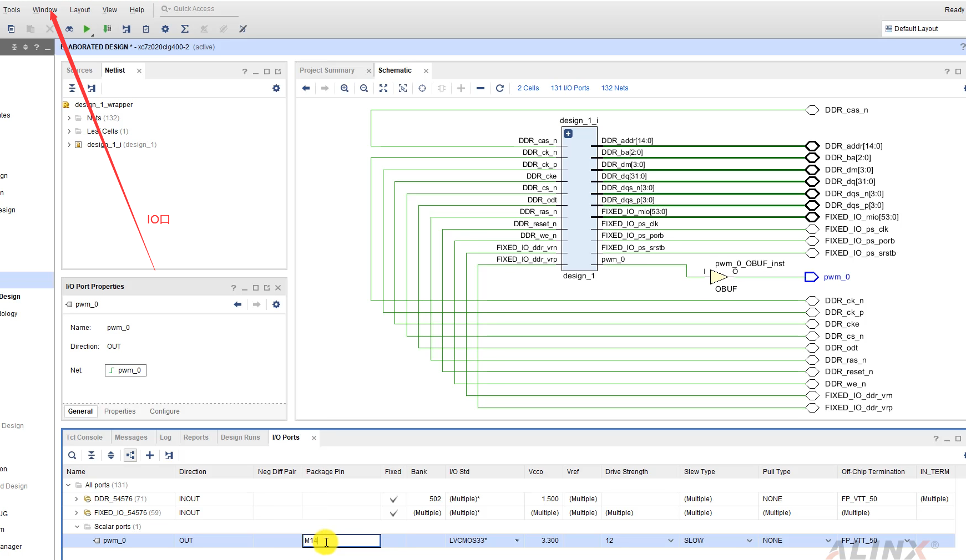
Task: Close the I/O Ports tab
Action: 314,438
